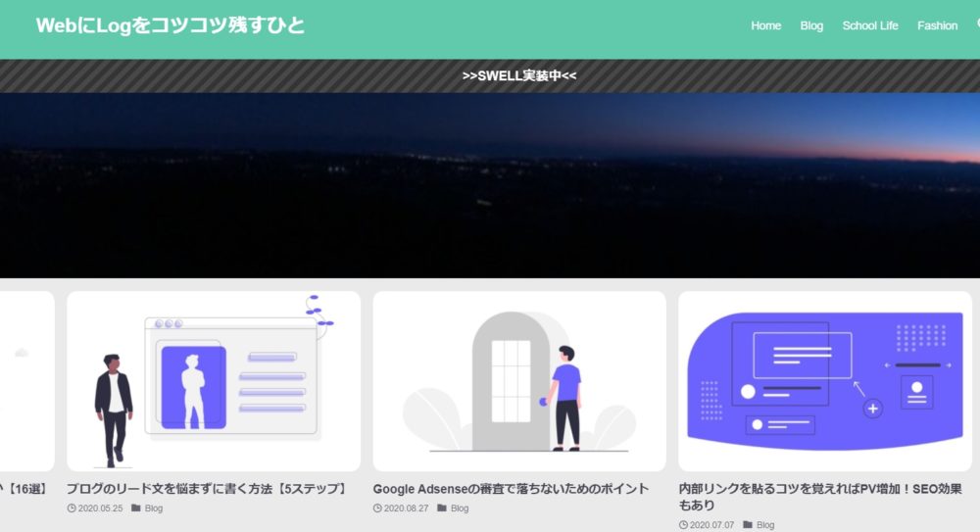980x532 pixels.
Task: Open the Blog menu item
Action: pyautogui.click(x=811, y=25)
